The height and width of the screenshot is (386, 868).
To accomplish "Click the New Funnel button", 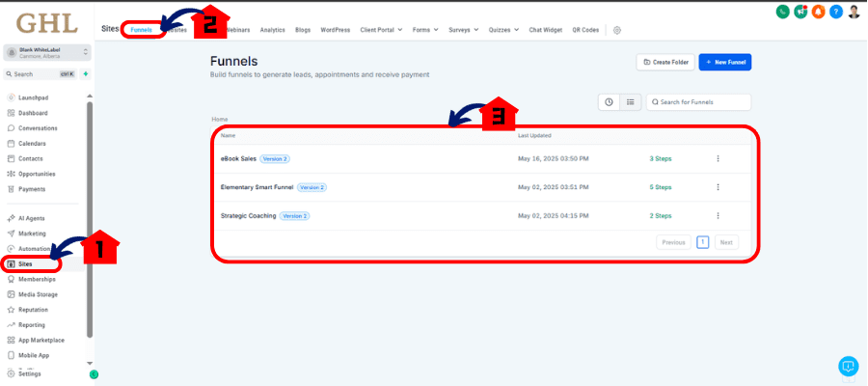I will coord(725,63).
